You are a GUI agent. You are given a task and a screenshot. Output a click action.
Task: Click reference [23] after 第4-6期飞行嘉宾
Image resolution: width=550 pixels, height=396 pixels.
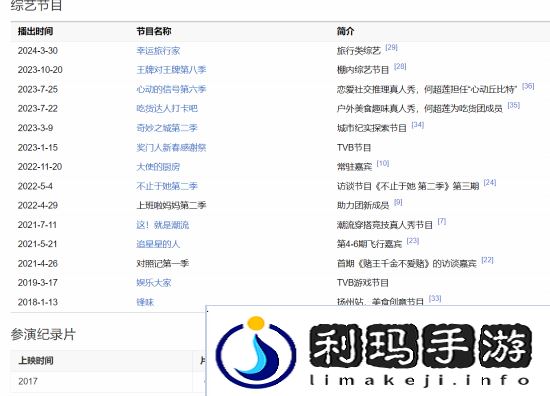413,241
